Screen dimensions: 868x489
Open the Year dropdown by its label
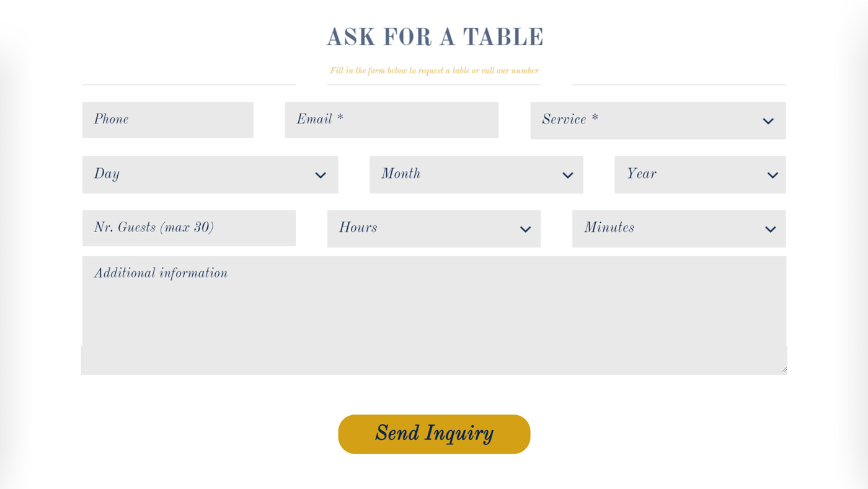click(x=641, y=174)
